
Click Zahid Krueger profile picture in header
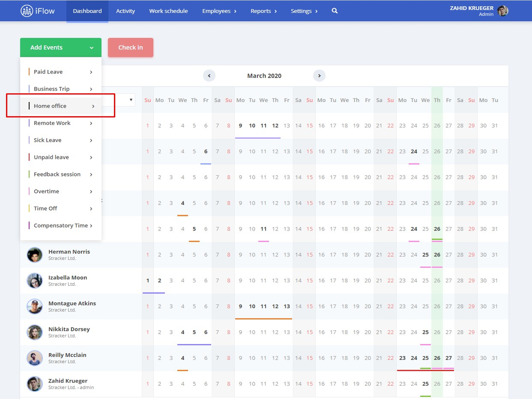(503, 11)
